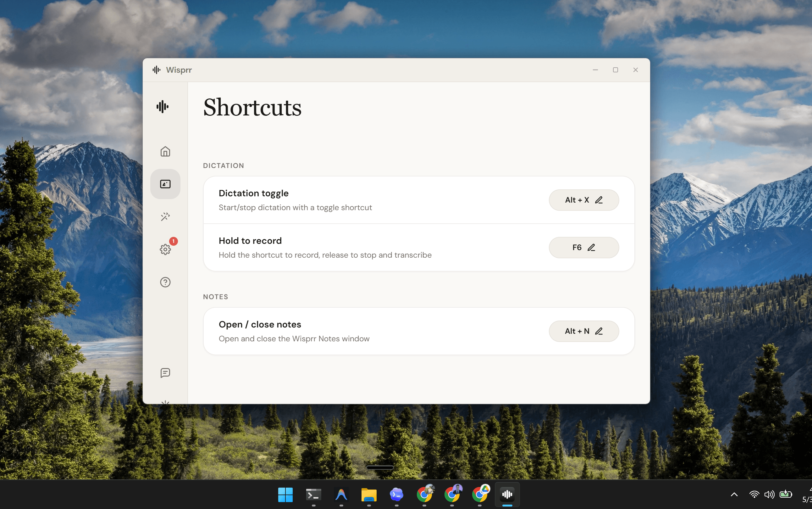This screenshot has width=812, height=509.
Task: Edit the Open / close notes shortcut Alt + N
Action: coord(583,331)
